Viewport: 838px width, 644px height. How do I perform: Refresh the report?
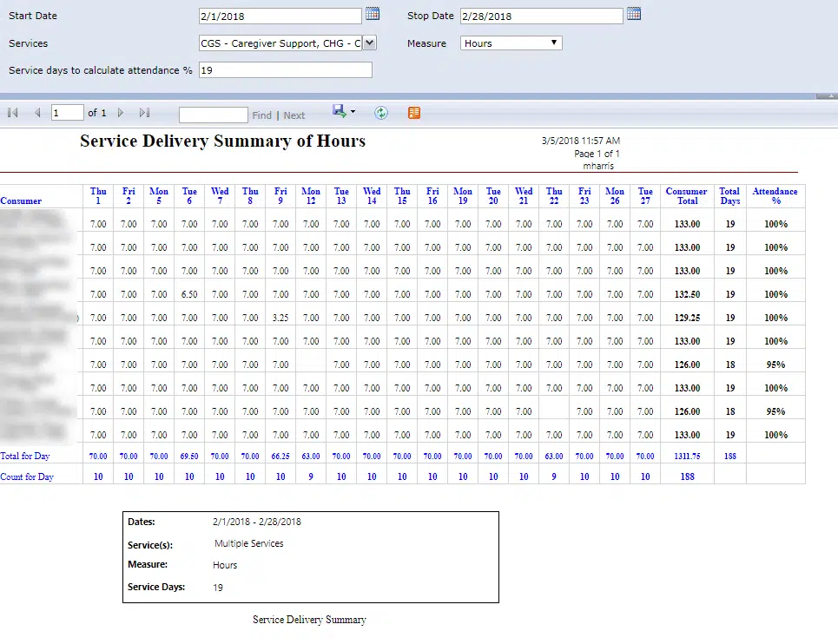(x=381, y=113)
